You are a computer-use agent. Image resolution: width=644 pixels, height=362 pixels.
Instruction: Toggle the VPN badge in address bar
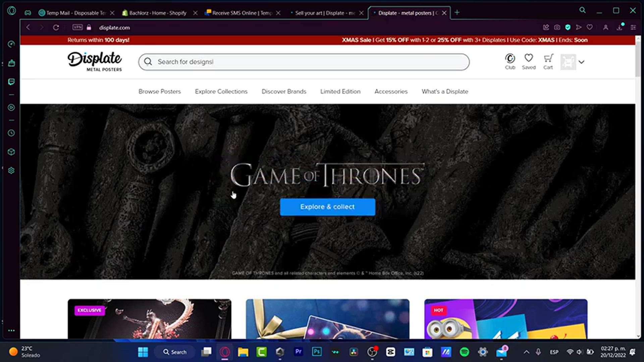[77, 27]
